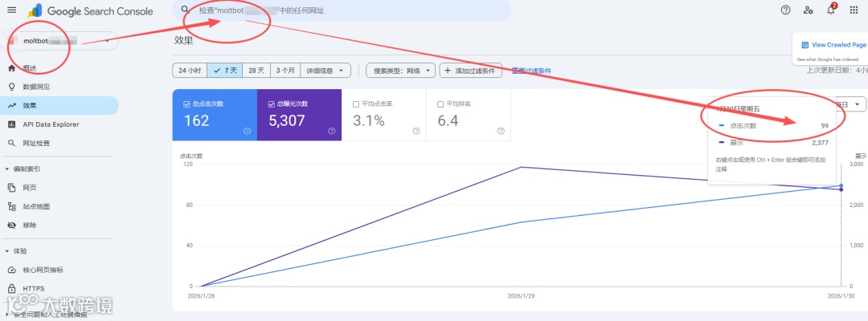Open the Help question mark icon
This screenshot has height=321, width=868.
(785, 10)
